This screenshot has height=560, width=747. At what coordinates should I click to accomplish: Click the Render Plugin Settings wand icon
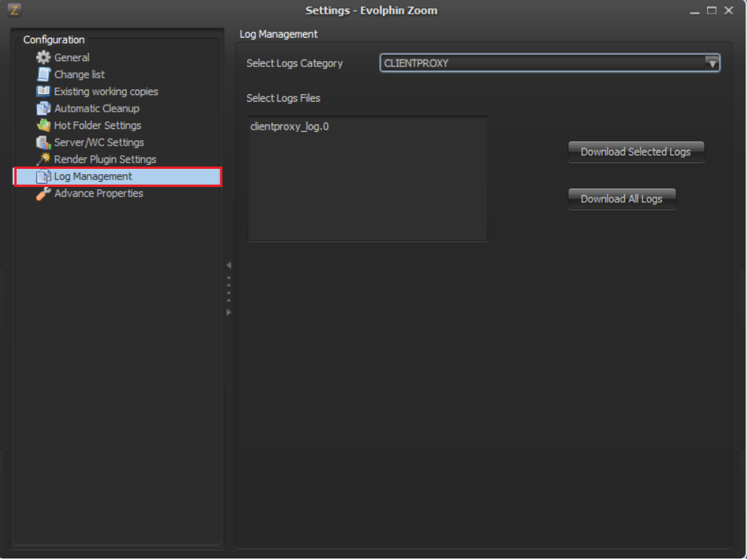coord(43,160)
